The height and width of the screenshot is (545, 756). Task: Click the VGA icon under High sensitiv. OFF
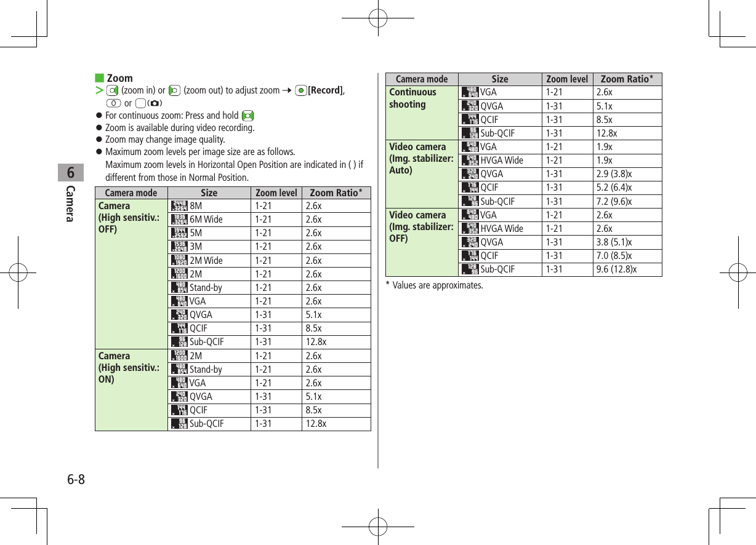coord(179,301)
